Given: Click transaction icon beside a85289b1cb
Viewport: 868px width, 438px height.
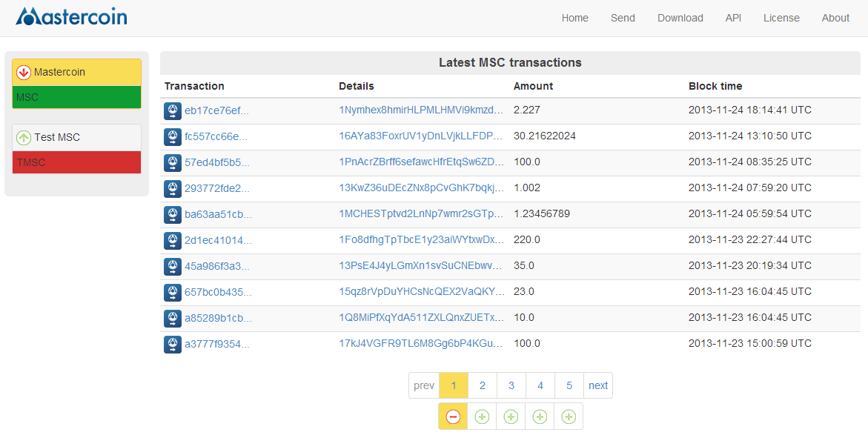Looking at the screenshot, I should coord(173,319).
